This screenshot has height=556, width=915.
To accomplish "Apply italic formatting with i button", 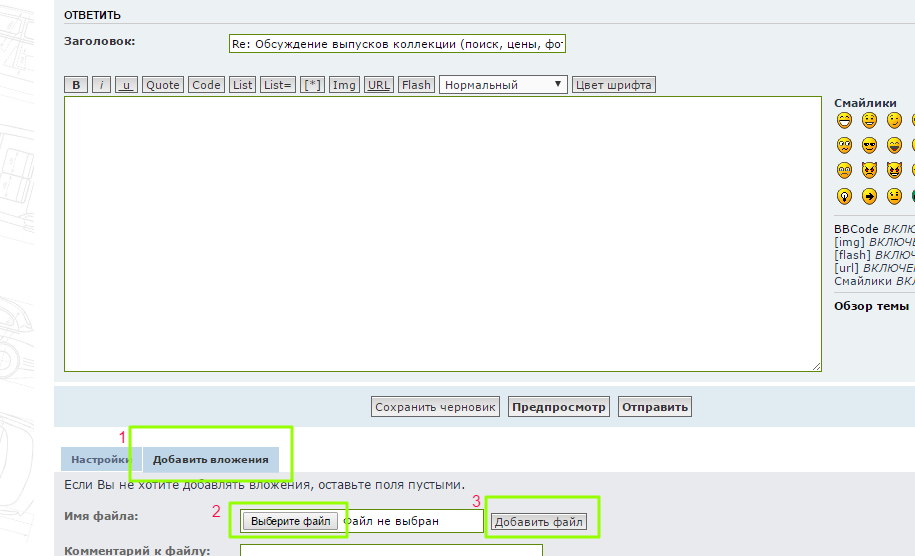I will [x=102, y=85].
